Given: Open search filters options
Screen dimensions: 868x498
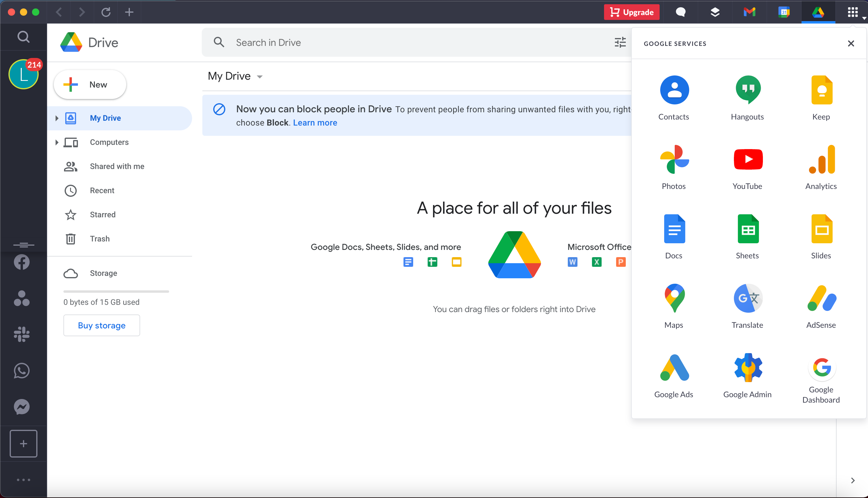Looking at the screenshot, I should (620, 42).
